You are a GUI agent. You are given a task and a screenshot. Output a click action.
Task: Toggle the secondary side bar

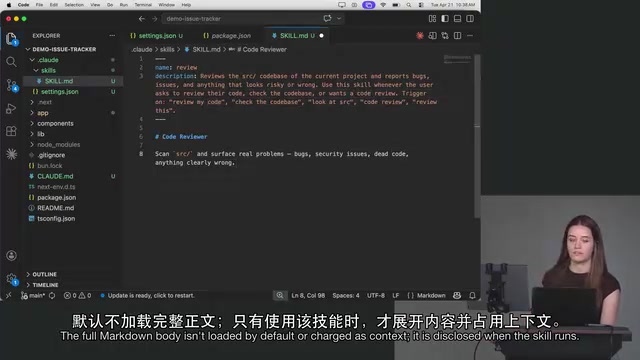click(x=470, y=19)
